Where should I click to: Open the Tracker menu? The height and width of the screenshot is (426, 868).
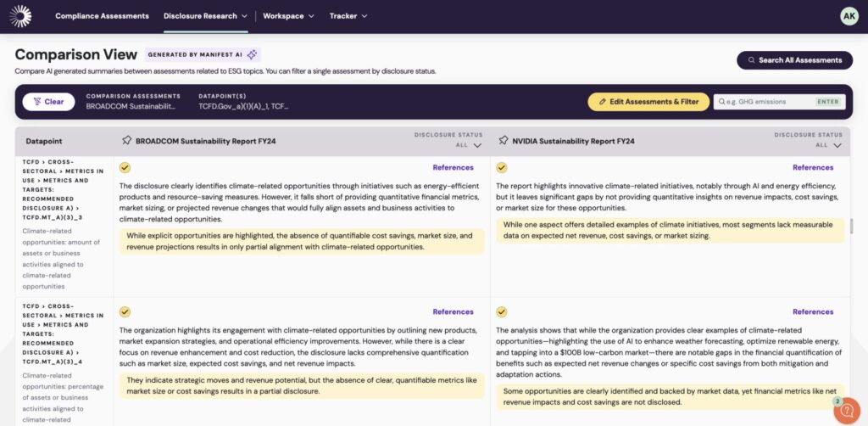pyautogui.click(x=348, y=16)
